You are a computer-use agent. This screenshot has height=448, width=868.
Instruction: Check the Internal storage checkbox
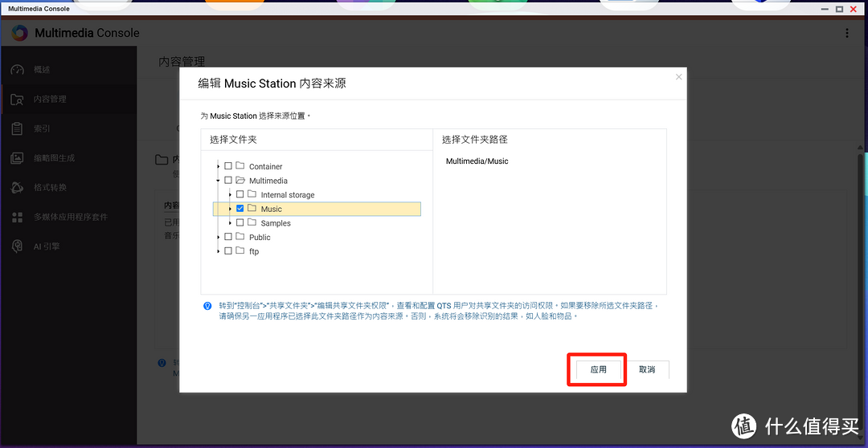(240, 194)
